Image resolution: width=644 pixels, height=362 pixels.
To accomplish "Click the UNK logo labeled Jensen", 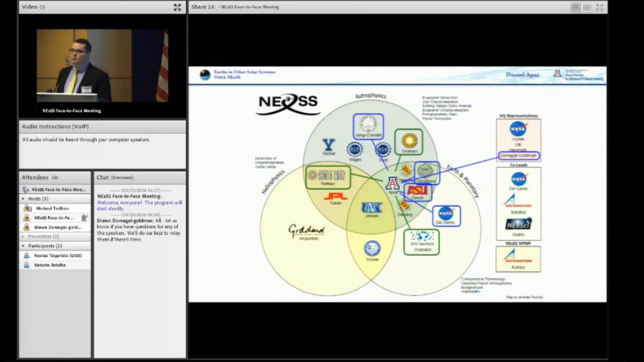I will pos(372,207).
